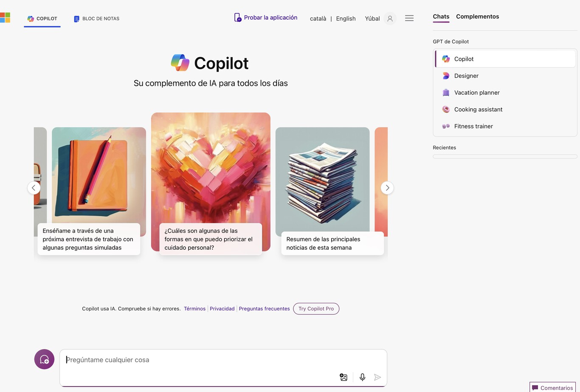This screenshot has height=392, width=580.
Task: Click the Microsoft logo in the corner
Action: [x=6, y=17]
